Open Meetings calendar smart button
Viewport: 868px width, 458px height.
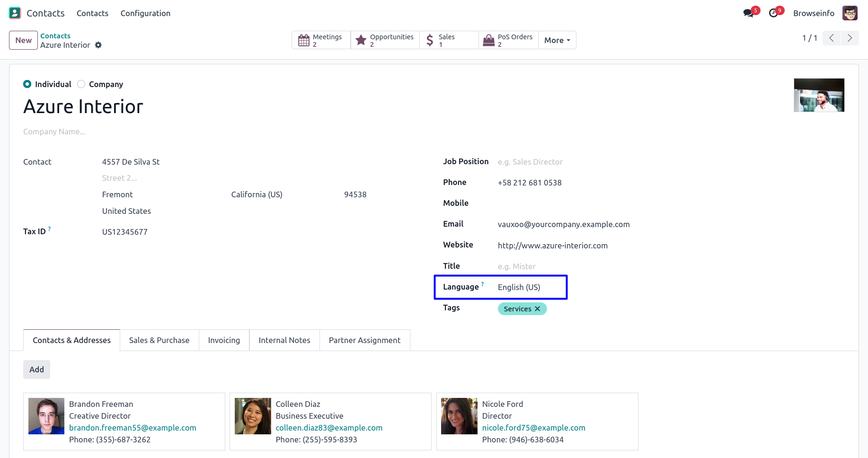(x=321, y=40)
